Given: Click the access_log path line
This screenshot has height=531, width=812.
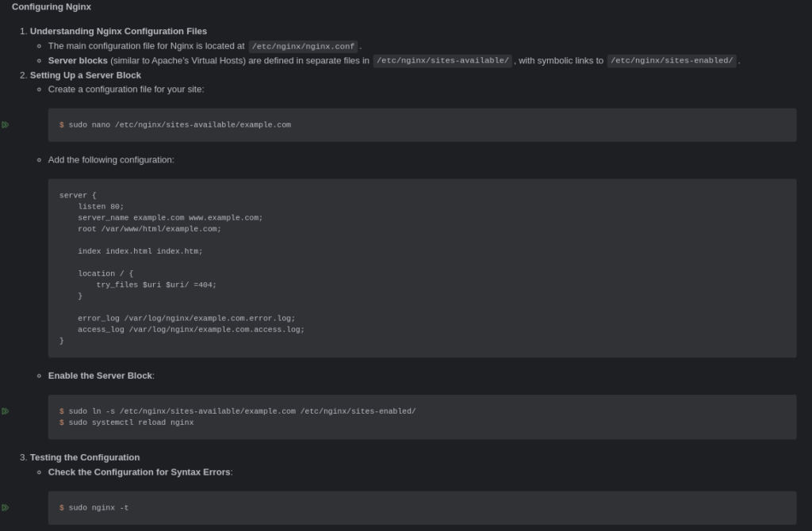Looking at the screenshot, I should 191,330.
